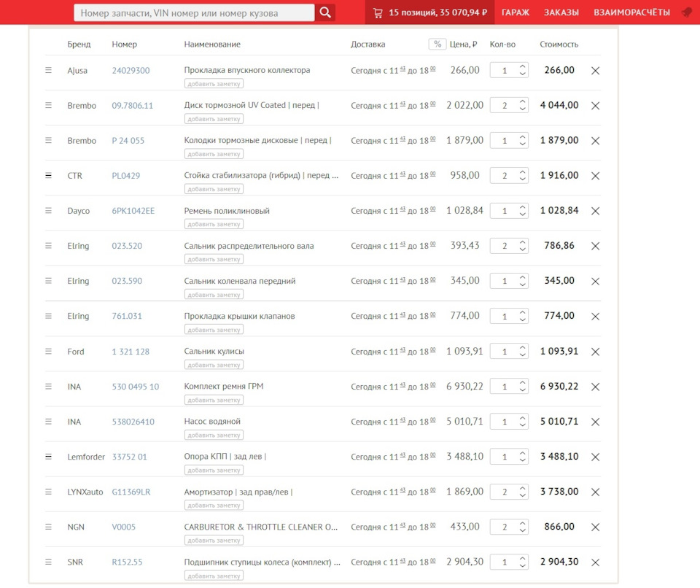Go to the Заказы section
This screenshot has width=700, height=588.
(x=561, y=12)
